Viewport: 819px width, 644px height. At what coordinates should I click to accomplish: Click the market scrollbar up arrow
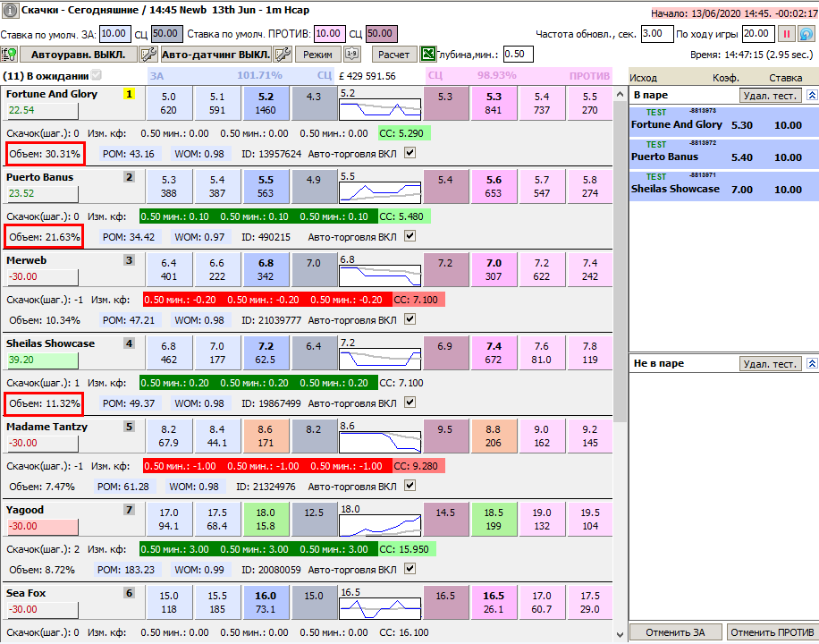click(x=620, y=95)
